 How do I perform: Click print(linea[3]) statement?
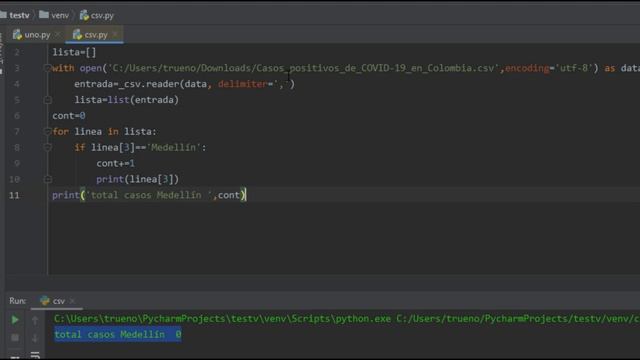[x=138, y=179]
